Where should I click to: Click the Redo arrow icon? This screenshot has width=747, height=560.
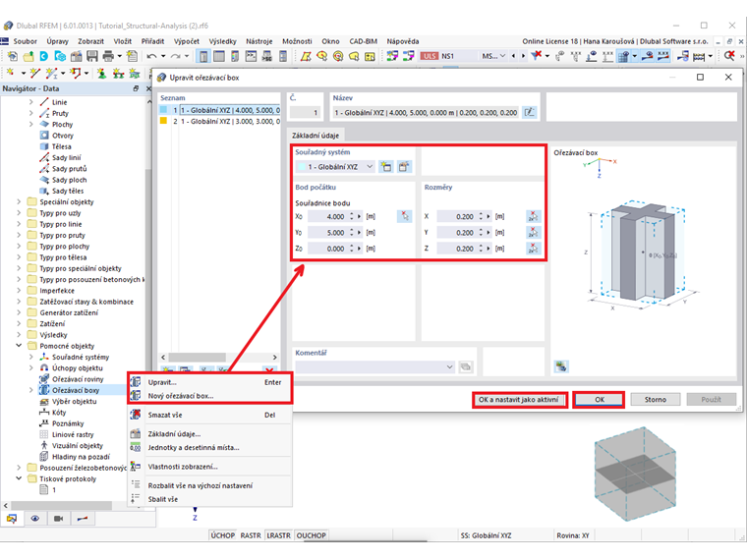[176, 56]
